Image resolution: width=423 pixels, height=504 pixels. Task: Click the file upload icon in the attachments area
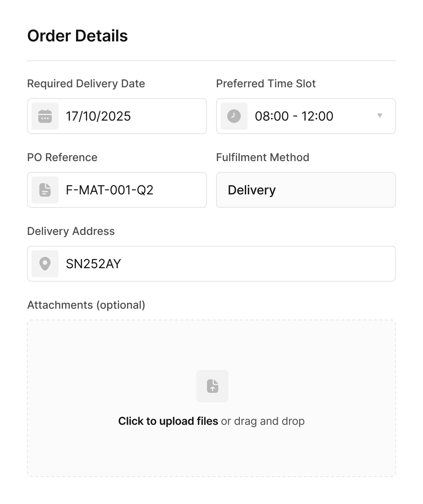pos(212,386)
